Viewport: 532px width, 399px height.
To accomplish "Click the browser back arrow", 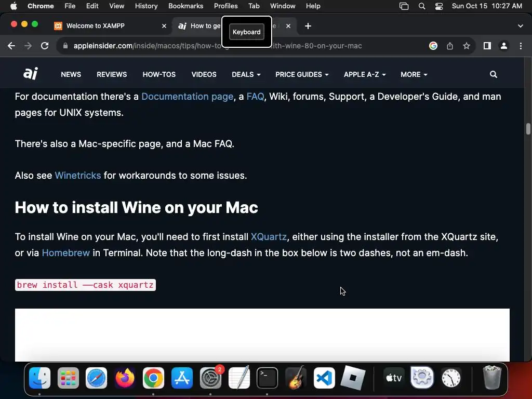I will click(11, 46).
